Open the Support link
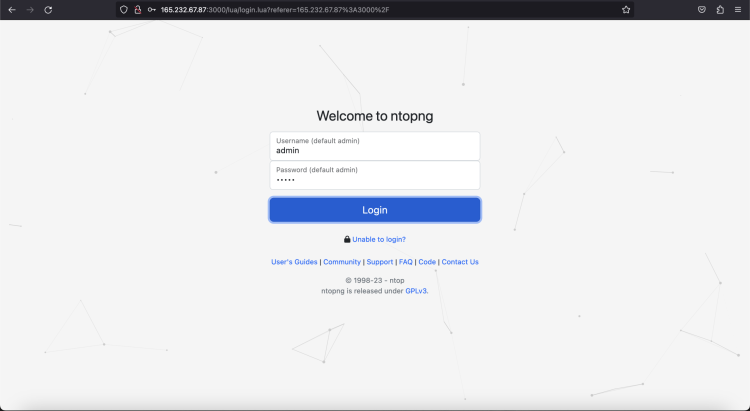750x411 pixels. click(380, 262)
